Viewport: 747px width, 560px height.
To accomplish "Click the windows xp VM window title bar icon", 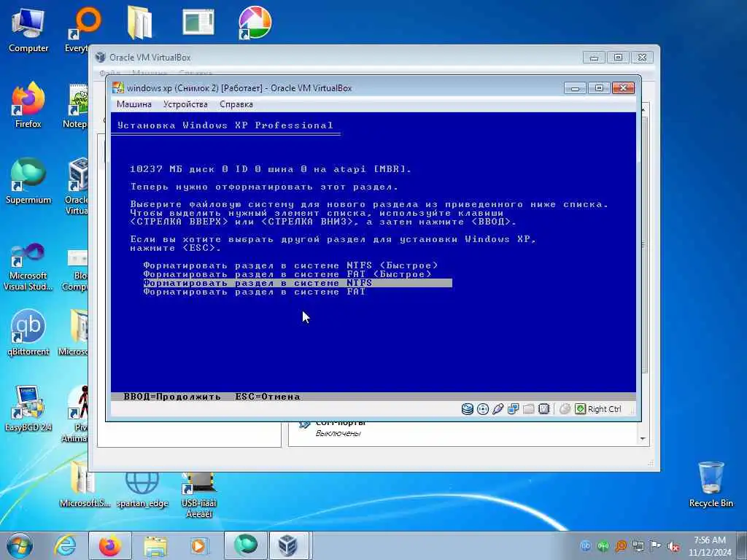I will (117, 88).
